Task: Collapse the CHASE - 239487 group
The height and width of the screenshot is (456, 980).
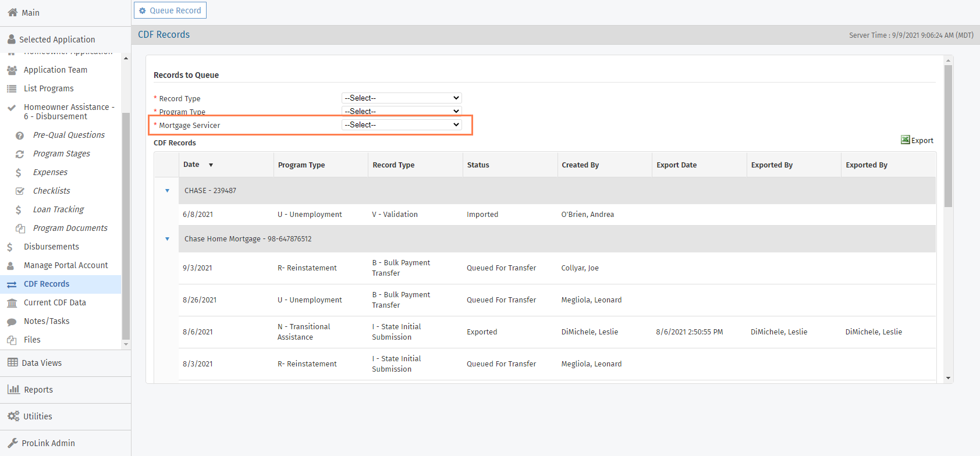Action: point(167,191)
